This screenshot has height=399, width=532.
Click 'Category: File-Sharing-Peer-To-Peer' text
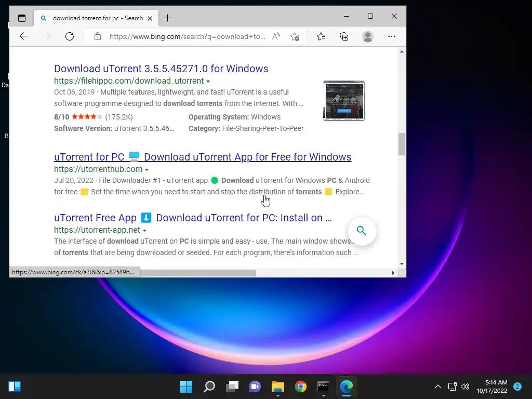coord(246,129)
